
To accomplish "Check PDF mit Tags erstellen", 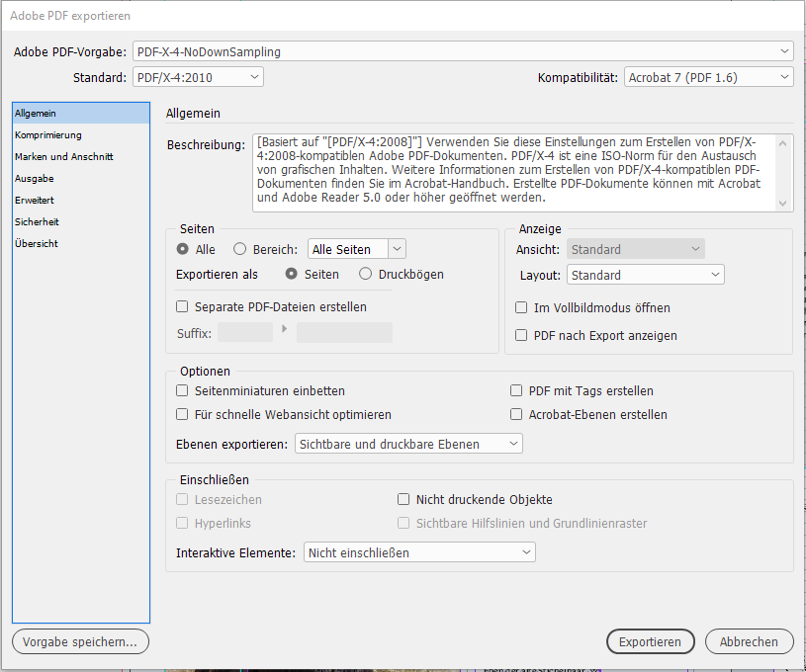I will (515, 390).
